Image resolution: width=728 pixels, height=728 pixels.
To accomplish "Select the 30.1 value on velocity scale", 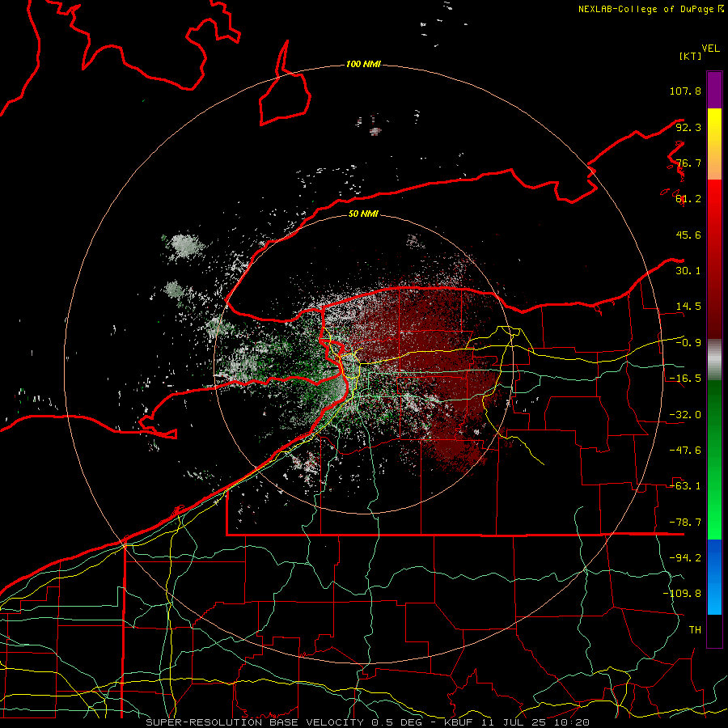I will click(x=688, y=271).
